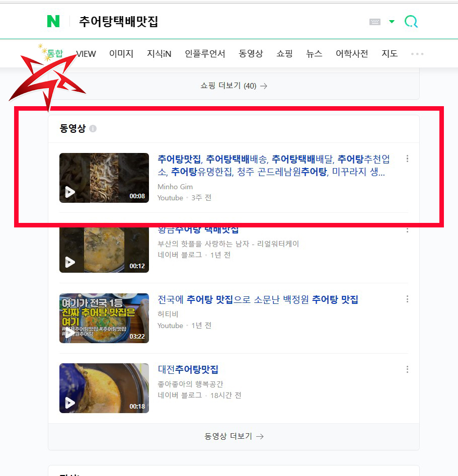Screen dimensions: 458x476
Task: Switch to the VIEW tab
Action: coord(86,54)
